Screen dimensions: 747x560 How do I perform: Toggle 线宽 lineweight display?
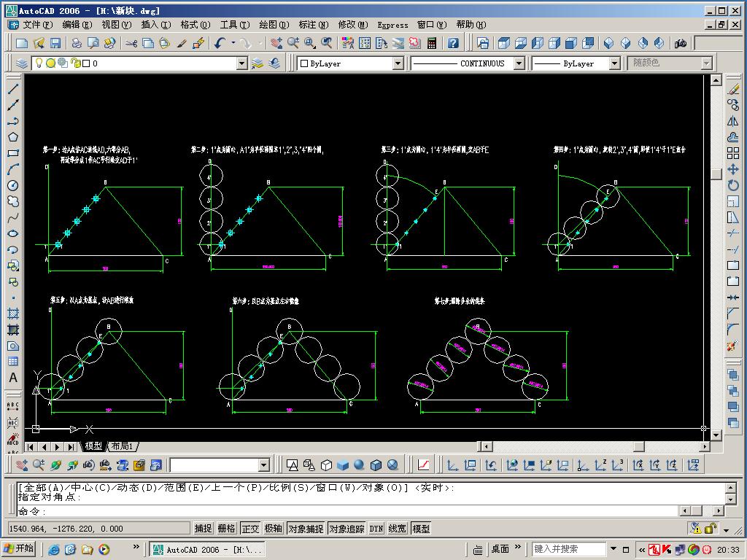(x=398, y=529)
